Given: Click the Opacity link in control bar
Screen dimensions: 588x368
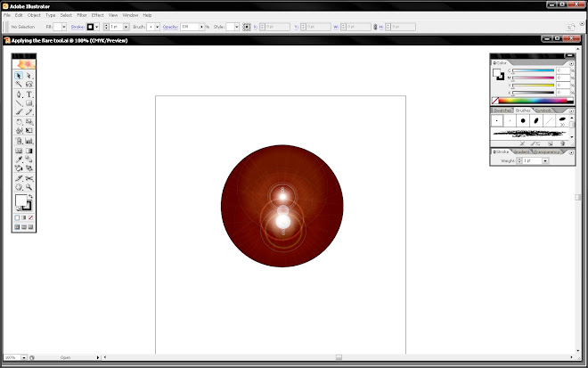Looking at the screenshot, I should [x=170, y=27].
